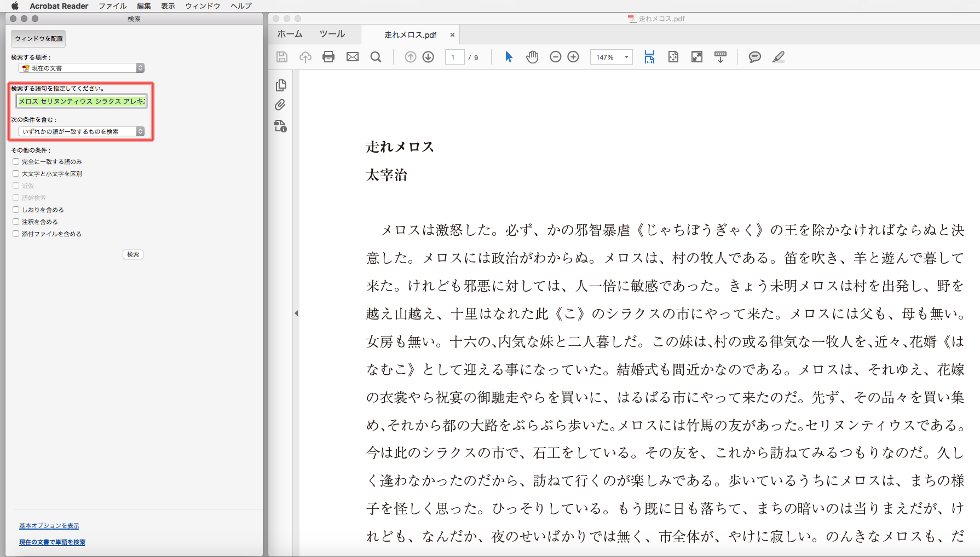Zoom in with plus icon

(x=573, y=57)
